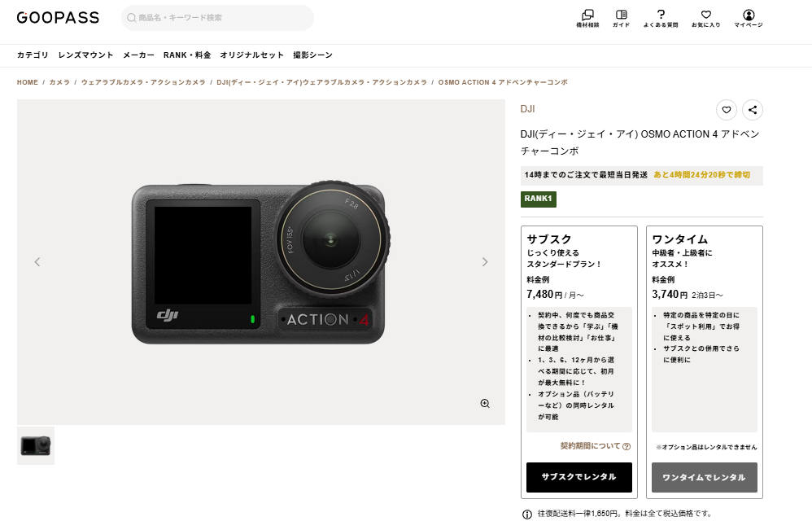Click the share icon beside product title

point(753,110)
